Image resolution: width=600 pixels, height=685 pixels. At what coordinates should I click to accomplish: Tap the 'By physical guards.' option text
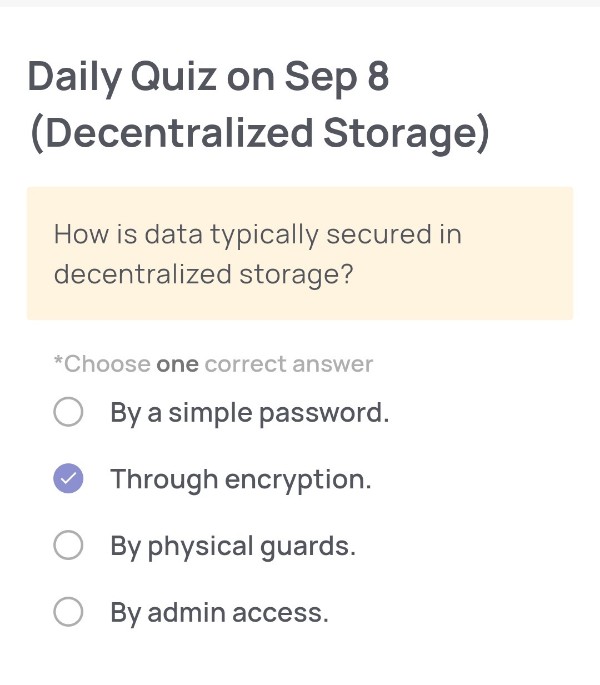[233, 546]
